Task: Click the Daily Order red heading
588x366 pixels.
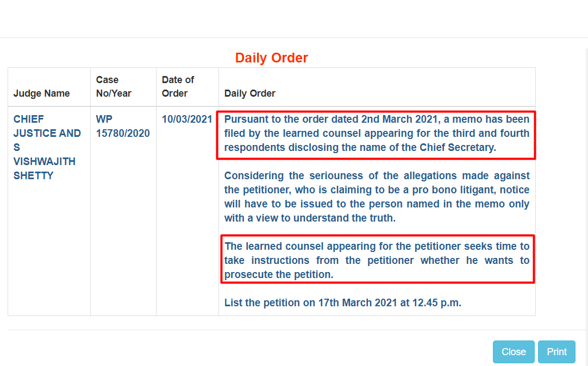Action: click(272, 58)
